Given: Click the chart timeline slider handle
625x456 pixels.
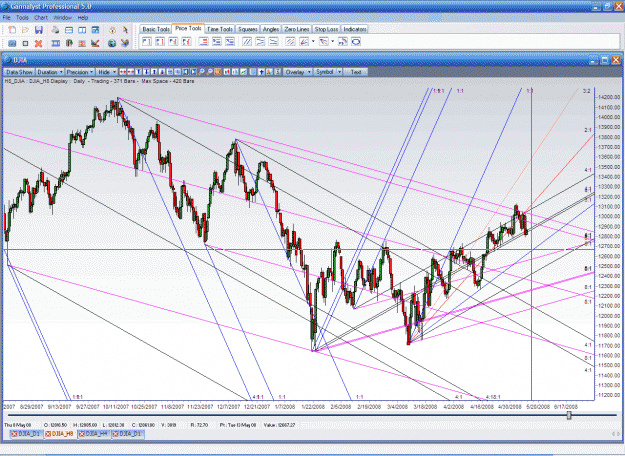Looking at the screenshot, I should tap(569, 415).
